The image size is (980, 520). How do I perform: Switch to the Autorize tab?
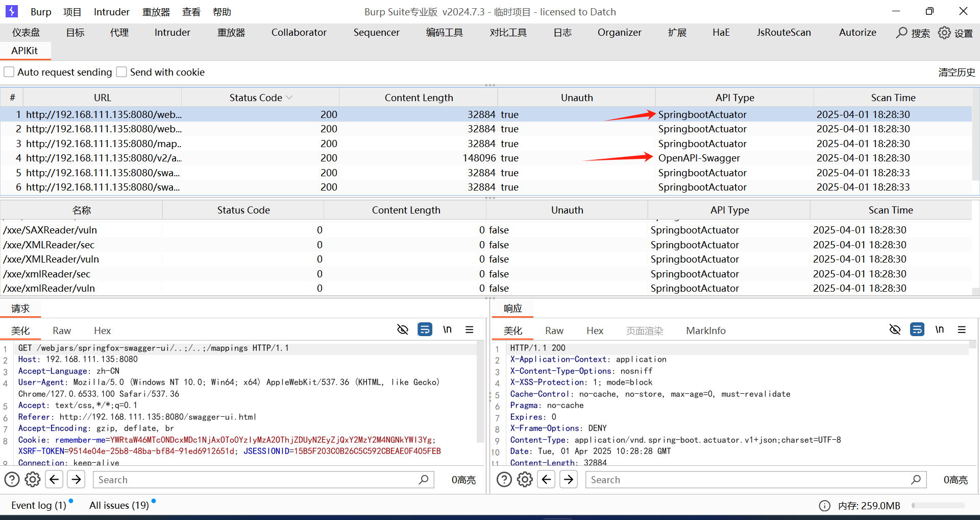point(857,32)
